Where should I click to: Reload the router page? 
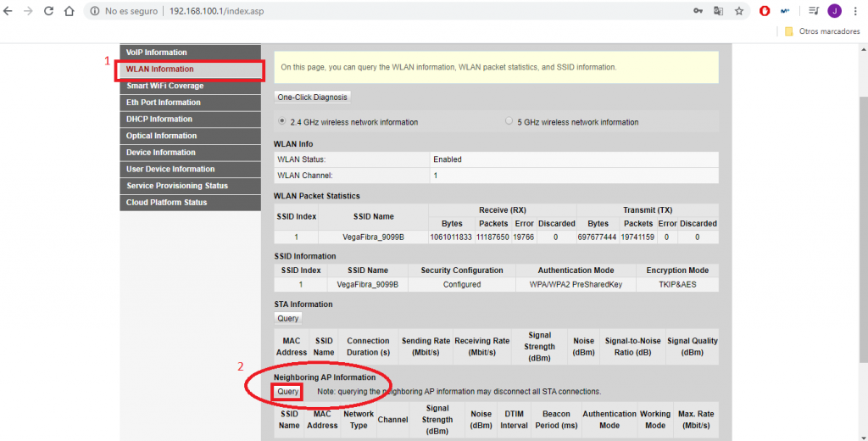tap(48, 11)
